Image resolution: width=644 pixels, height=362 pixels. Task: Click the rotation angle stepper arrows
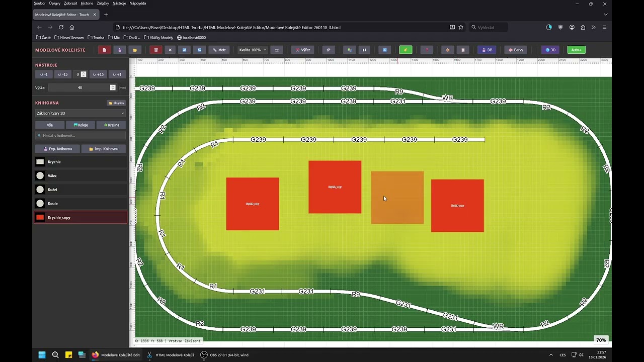[x=84, y=74]
